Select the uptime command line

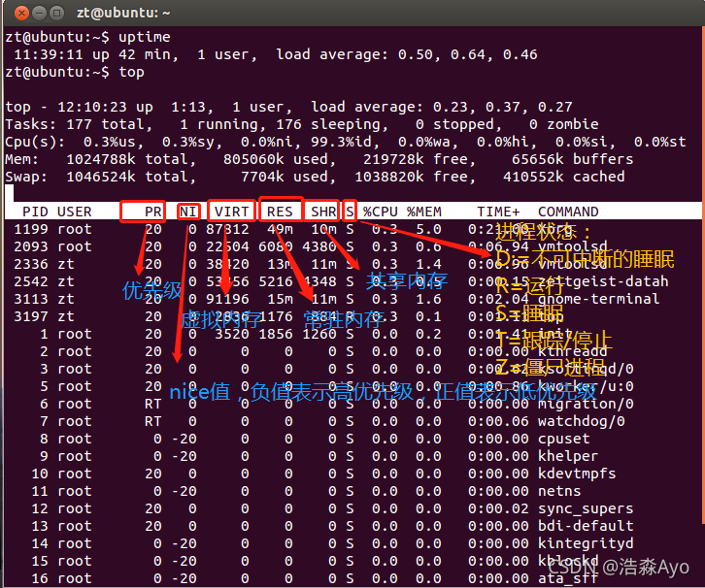pyautogui.click(x=87, y=37)
